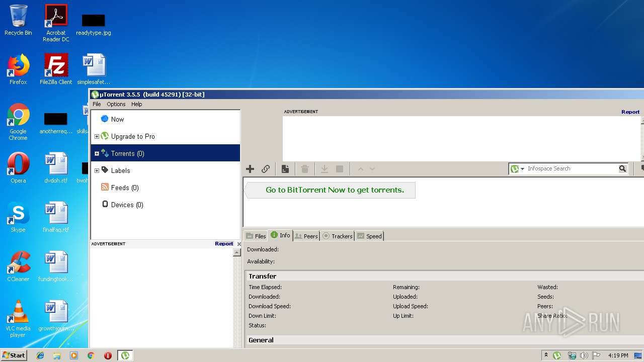
Task: Click the Recycle Bin desktop icon
Action: (18, 21)
